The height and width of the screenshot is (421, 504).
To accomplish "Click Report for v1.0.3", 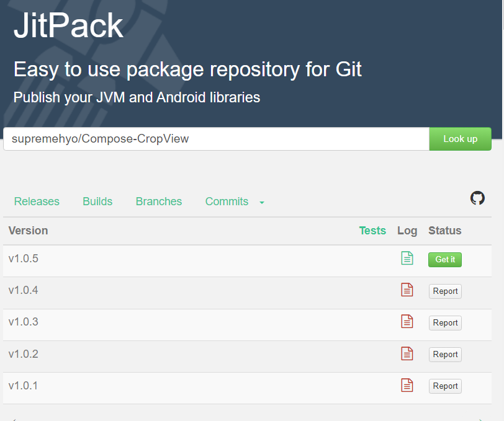I will click(445, 323).
